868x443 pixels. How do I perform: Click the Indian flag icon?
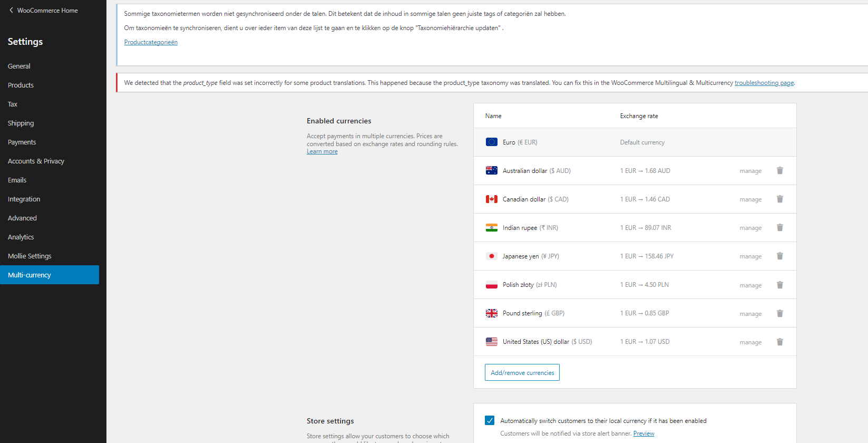(491, 227)
